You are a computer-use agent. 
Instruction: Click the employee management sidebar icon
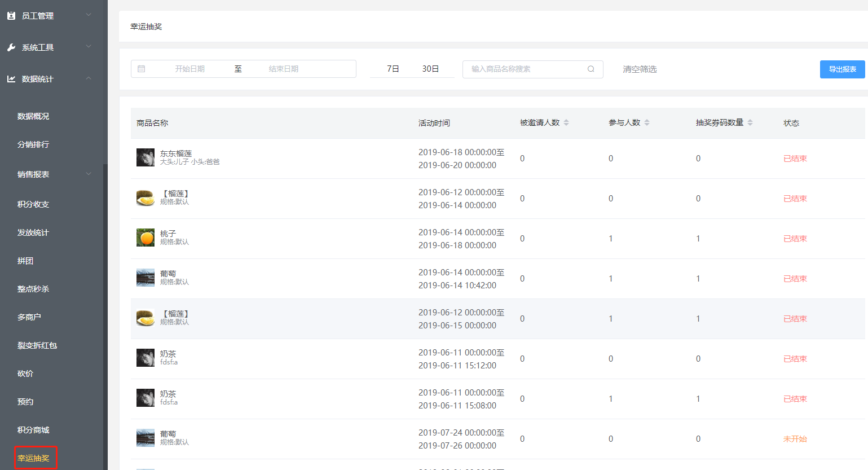point(11,16)
